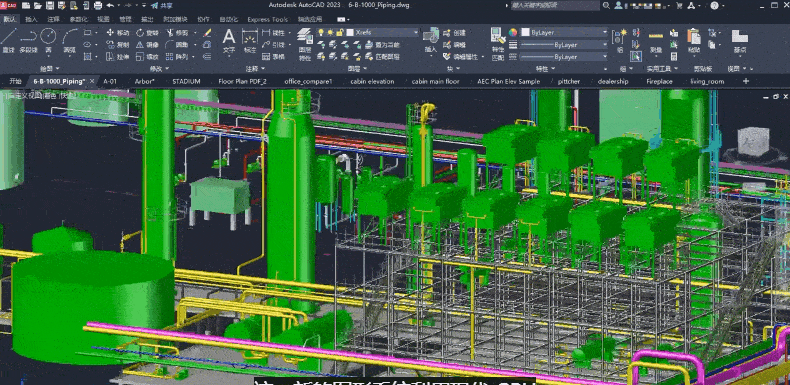Open the Layer Properties (图层特性) manager

point(305,44)
